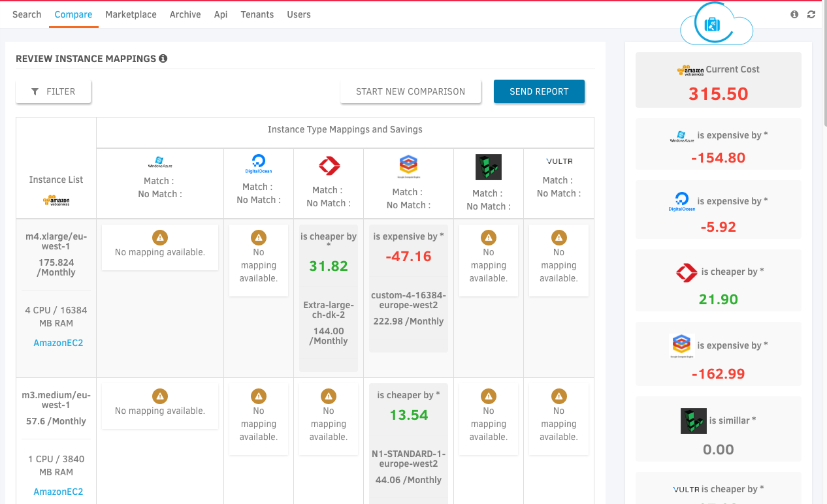Click m3.medium/eu-west-1 instance name

coord(56,400)
